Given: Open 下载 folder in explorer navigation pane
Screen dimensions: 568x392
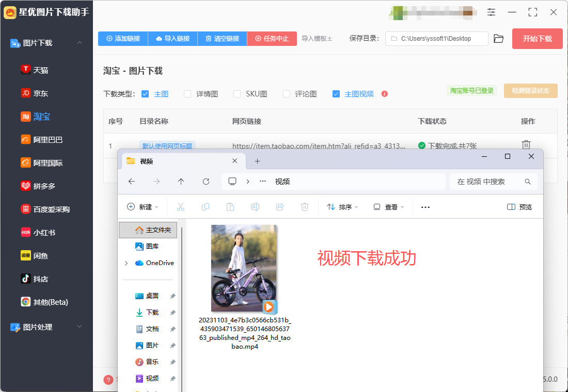Looking at the screenshot, I should [152, 312].
